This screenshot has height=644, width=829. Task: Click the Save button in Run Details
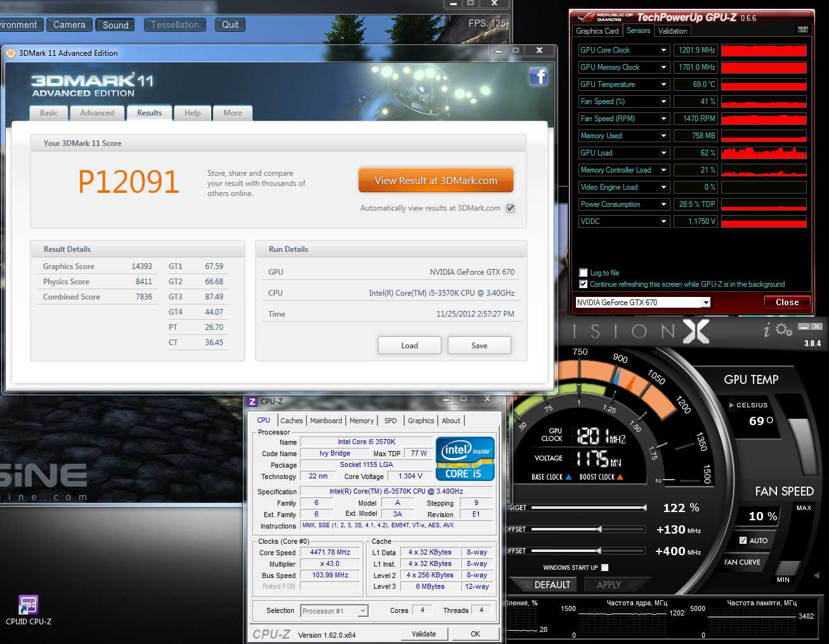coord(480,346)
